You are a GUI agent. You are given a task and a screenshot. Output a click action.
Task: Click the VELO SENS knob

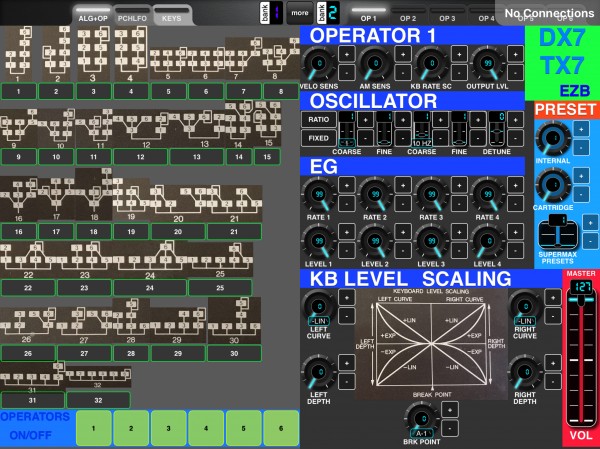click(x=319, y=64)
